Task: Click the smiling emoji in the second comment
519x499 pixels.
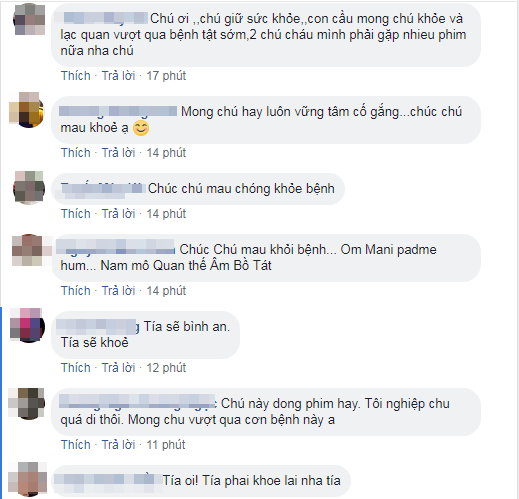Action: click(x=141, y=128)
